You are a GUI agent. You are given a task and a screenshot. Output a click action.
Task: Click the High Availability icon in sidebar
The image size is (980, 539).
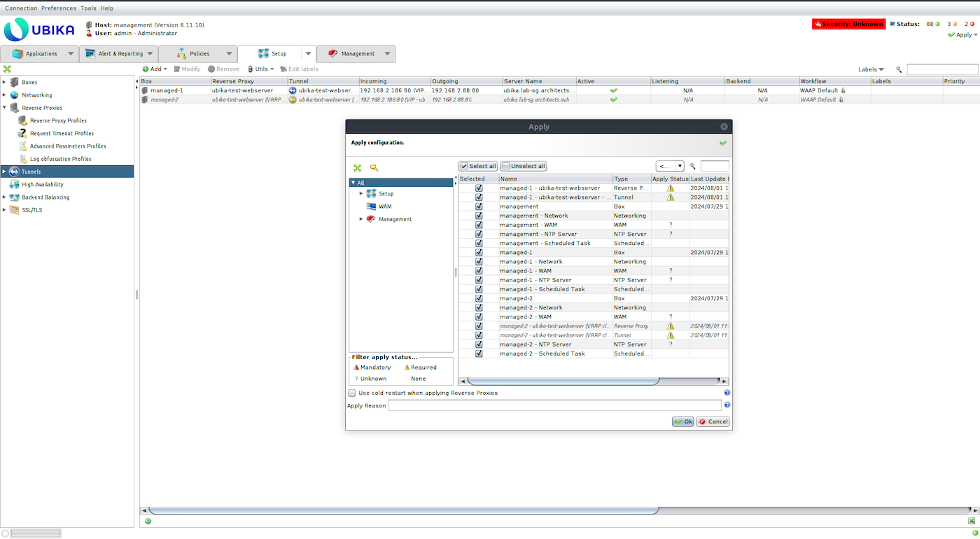coord(14,185)
